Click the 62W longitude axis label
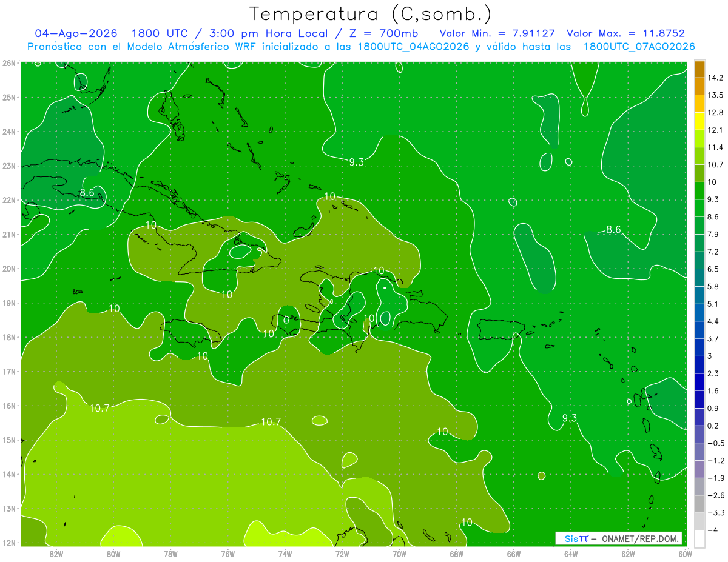The height and width of the screenshot is (562, 728). (x=628, y=553)
